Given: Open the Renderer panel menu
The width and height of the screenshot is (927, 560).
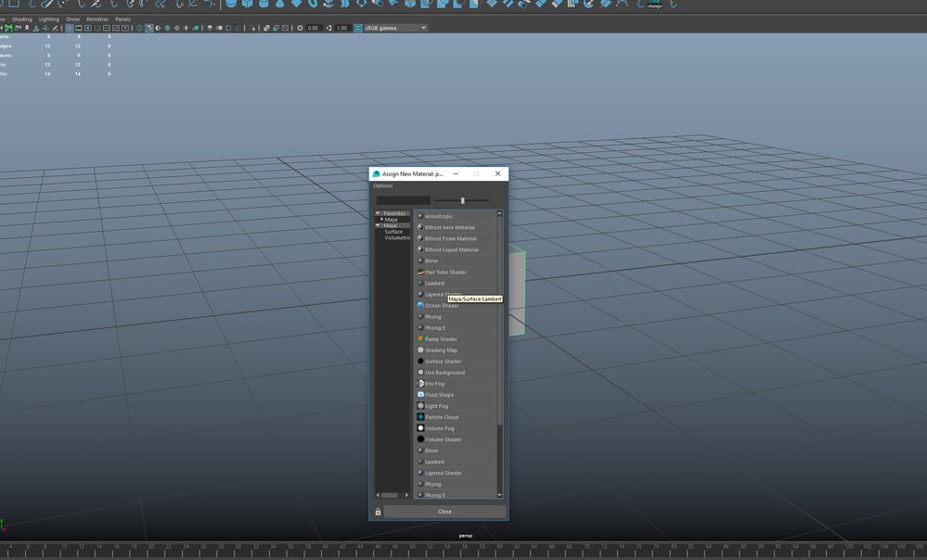Looking at the screenshot, I should click(97, 19).
